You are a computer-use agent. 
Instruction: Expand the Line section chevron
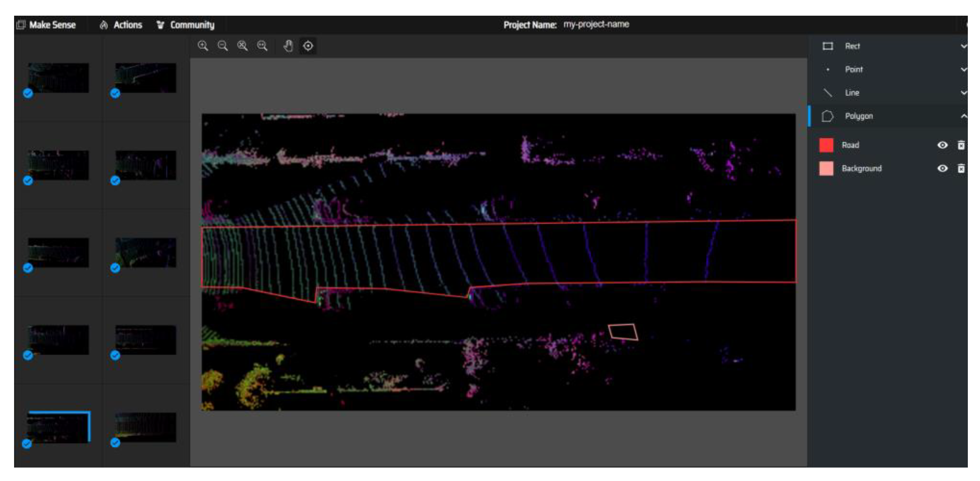pyautogui.click(x=963, y=93)
